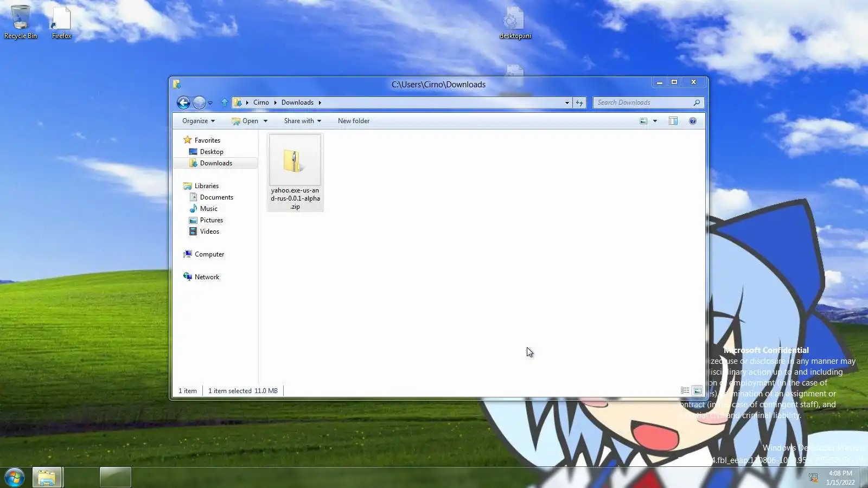Click the system tray notification icon
This screenshot has width=868, height=488.
813,478
